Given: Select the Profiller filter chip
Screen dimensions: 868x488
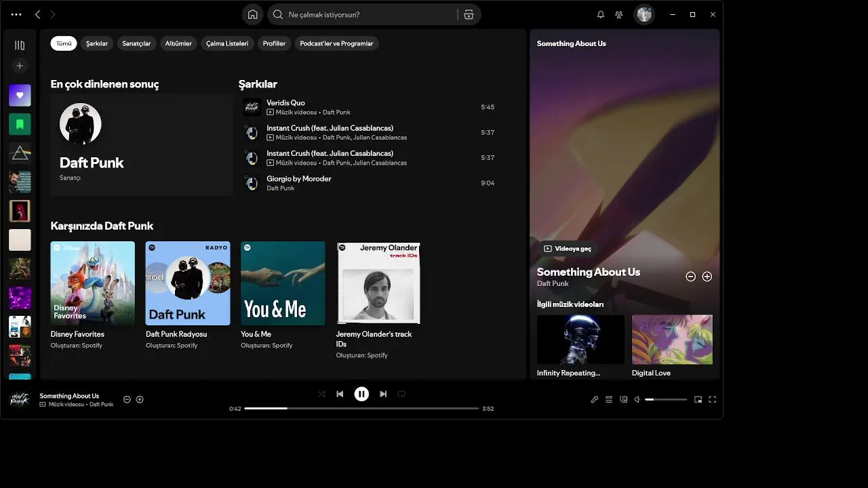Looking at the screenshot, I should click(x=274, y=43).
